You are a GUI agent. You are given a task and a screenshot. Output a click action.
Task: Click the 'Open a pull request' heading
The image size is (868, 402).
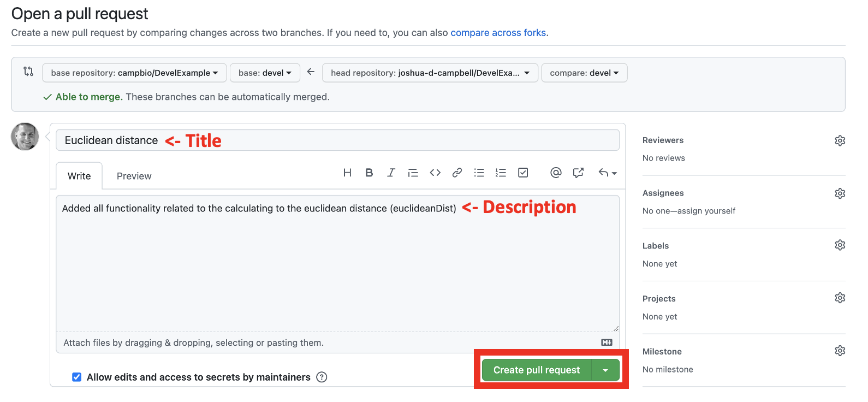pos(80,14)
